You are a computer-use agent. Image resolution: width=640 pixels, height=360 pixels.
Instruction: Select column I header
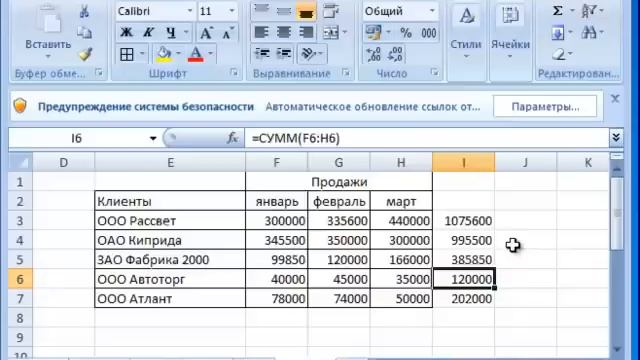[464, 162]
